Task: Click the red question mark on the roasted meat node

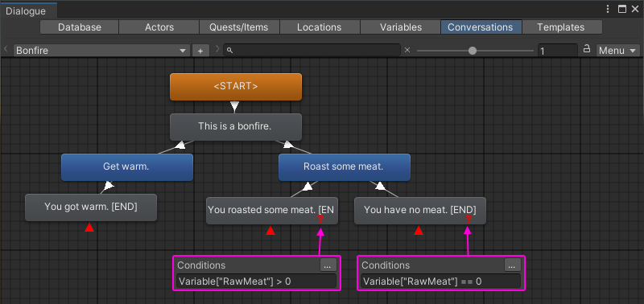Action: tap(320, 220)
